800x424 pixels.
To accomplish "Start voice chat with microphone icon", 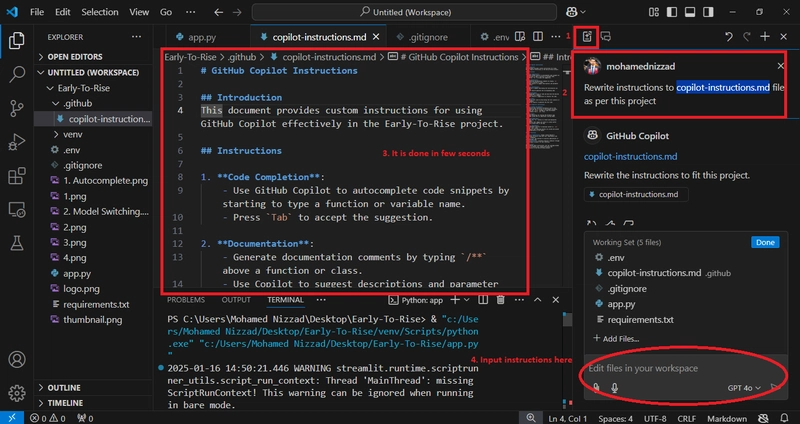I will pos(614,388).
